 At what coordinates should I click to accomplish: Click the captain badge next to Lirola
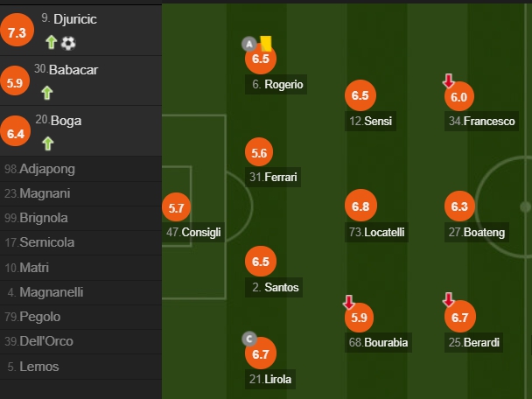250,339
